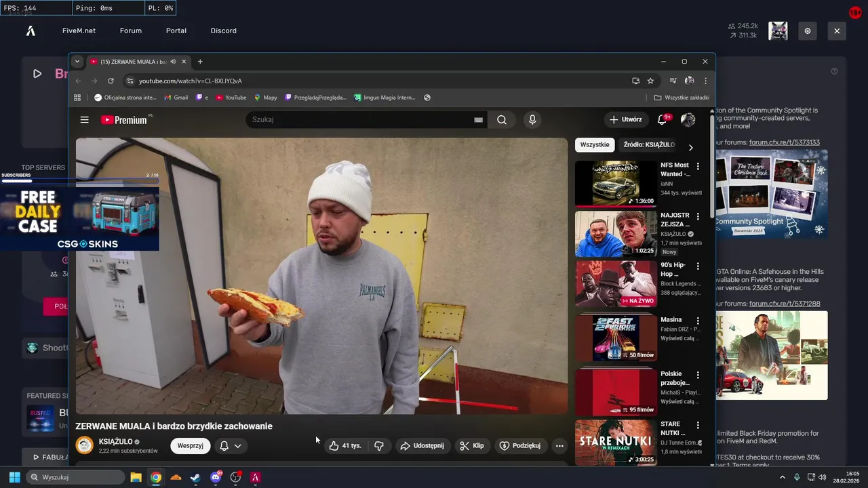The image size is (868, 488).
Task: Open FiveM.net in the FiveM header
Action: tap(79, 30)
